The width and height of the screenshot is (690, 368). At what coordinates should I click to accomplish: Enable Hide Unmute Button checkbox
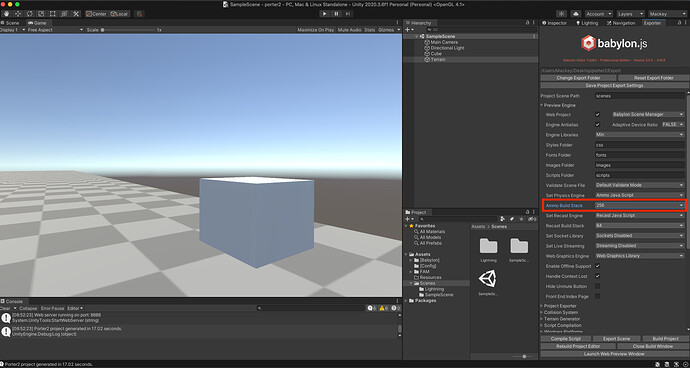tap(598, 286)
